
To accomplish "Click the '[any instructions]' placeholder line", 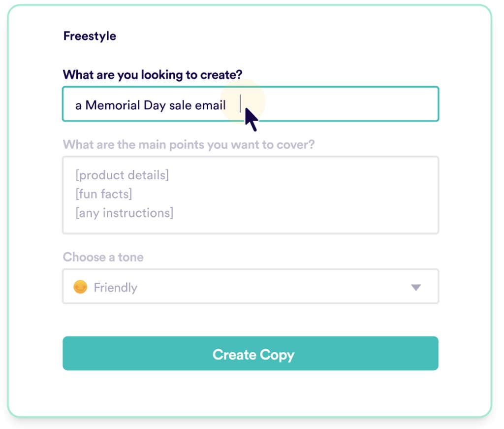I will pyautogui.click(x=124, y=213).
